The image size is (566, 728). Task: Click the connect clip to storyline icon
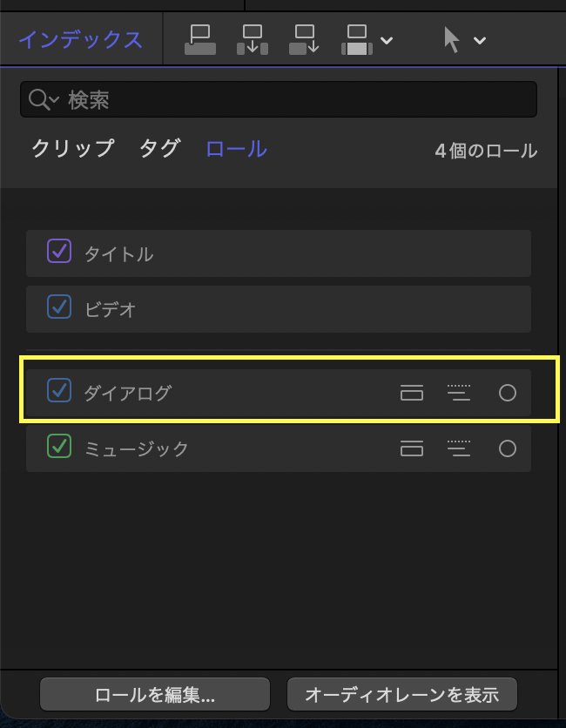coord(200,40)
